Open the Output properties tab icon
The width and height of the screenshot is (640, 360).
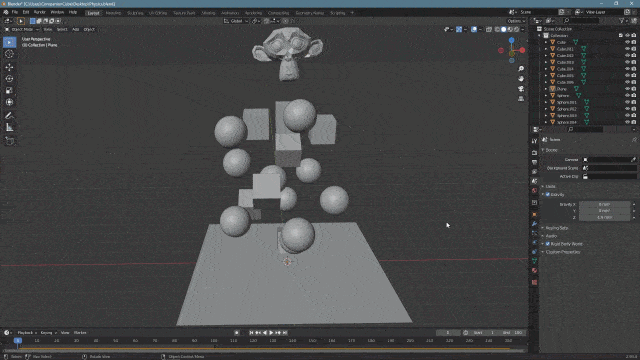tap(534, 162)
